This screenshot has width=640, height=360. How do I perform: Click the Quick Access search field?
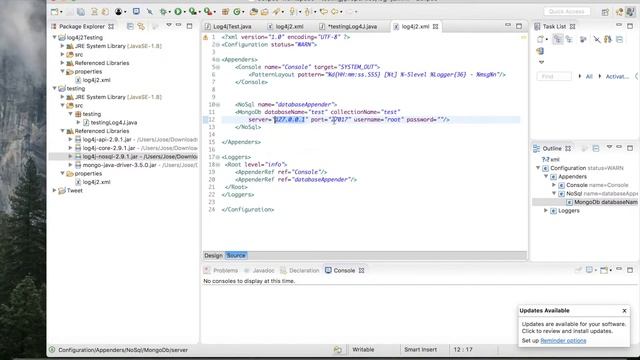click(x=567, y=11)
